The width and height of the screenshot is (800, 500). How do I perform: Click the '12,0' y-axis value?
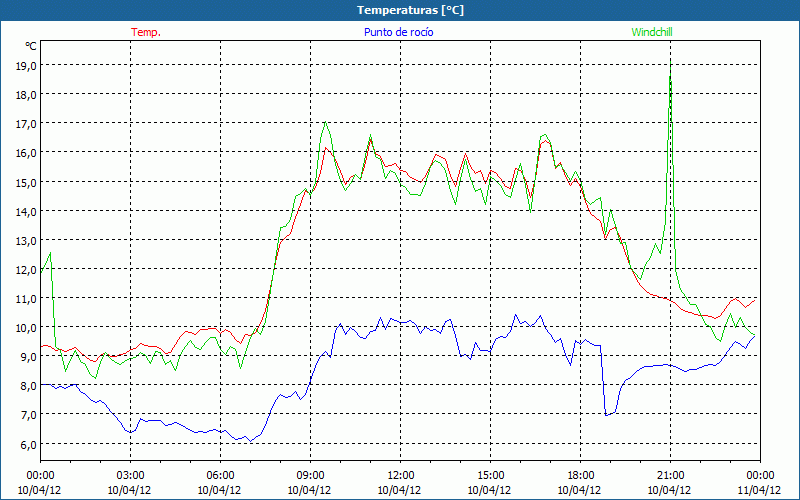(x=26, y=269)
